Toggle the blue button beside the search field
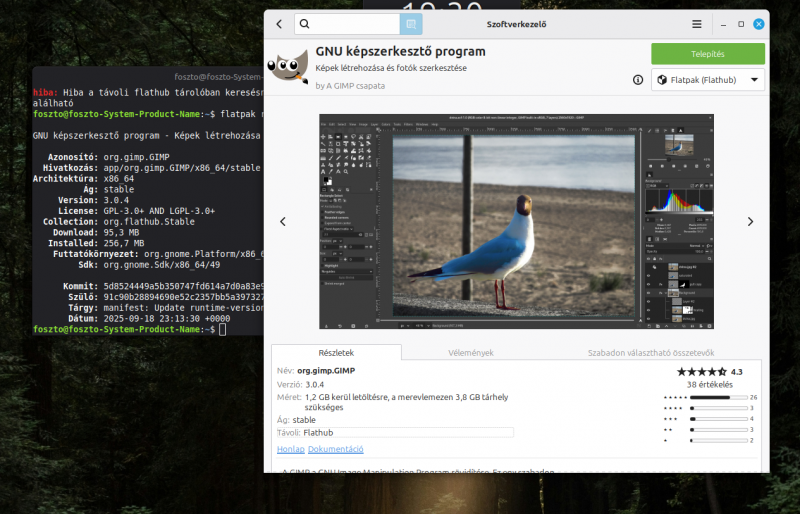 [x=411, y=24]
